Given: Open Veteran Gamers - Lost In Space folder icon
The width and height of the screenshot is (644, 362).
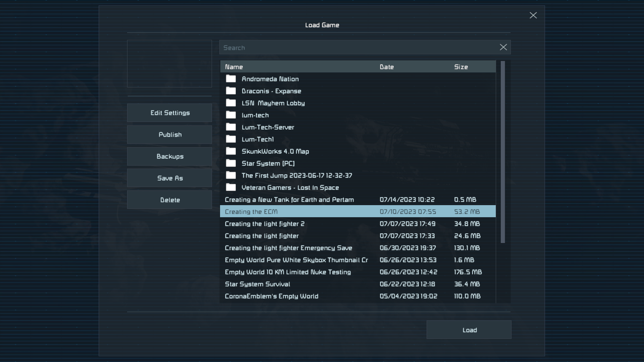Looking at the screenshot, I should pos(231,187).
